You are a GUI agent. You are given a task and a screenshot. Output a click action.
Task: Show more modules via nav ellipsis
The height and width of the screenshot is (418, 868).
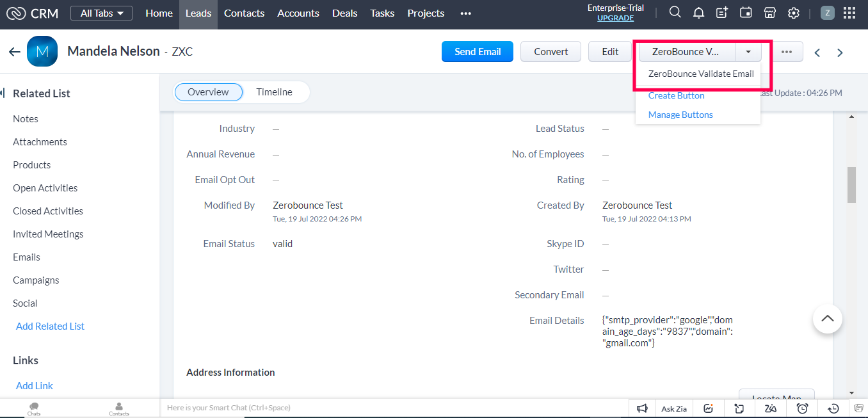[466, 13]
